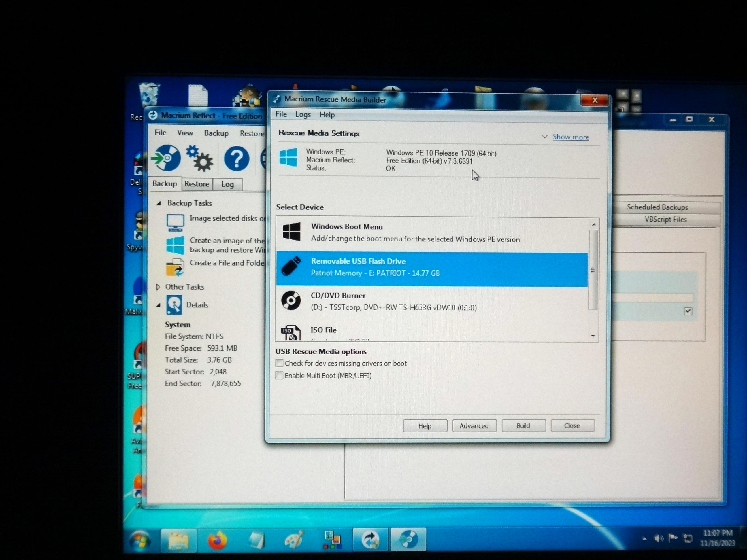Click the disk image backup toolbar icon

(x=166, y=158)
